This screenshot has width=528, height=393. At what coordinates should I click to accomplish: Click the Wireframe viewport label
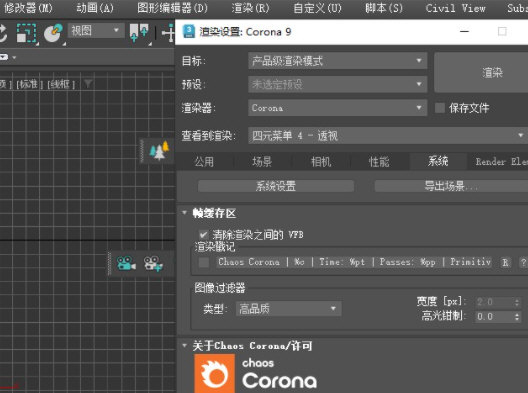61,84
